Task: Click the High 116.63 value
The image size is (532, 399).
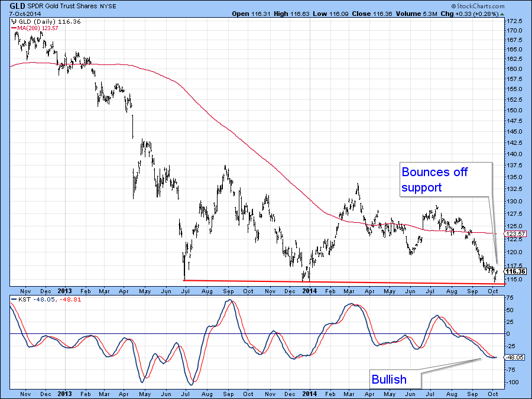Action: [291, 14]
